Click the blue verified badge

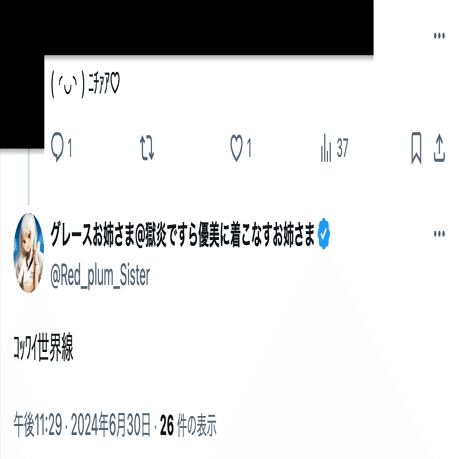323,234
